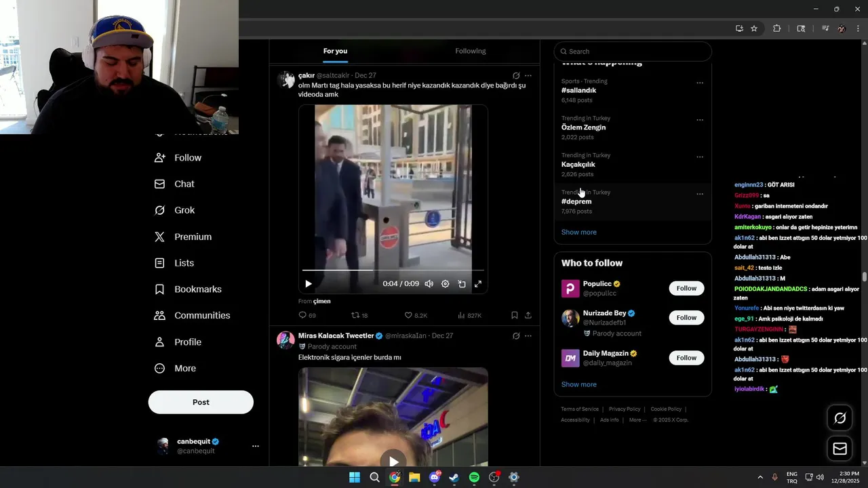The image size is (868, 488).
Task: Go to Profile from the sidebar
Action: pyautogui.click(x=178, y=342)
